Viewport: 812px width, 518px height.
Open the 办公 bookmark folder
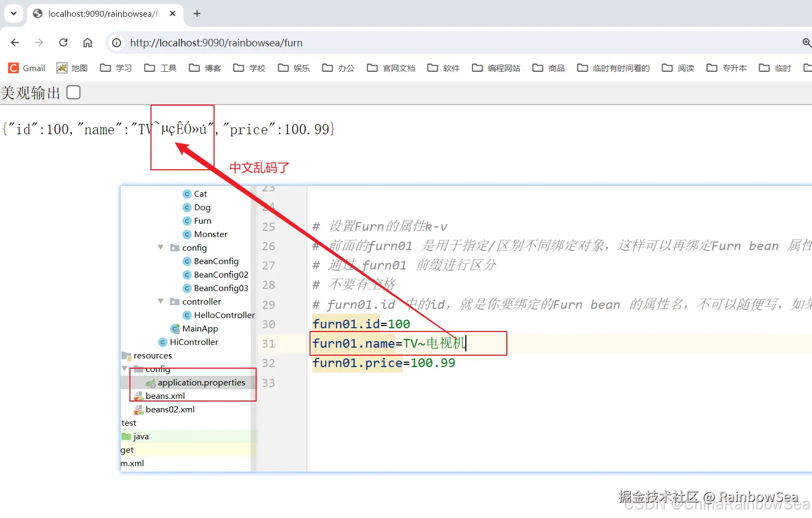coord(339,68)
